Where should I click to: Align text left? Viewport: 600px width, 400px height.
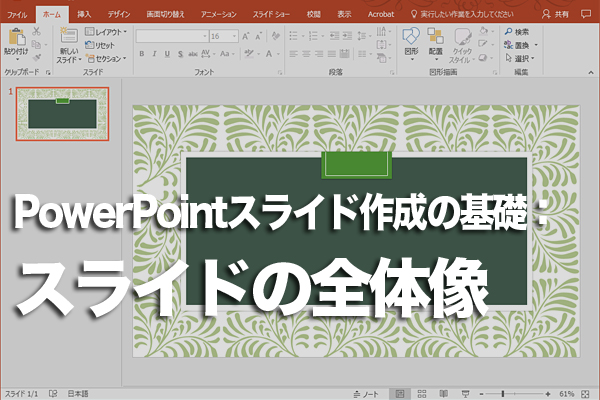pyautogui.click(x=293, y=54)
